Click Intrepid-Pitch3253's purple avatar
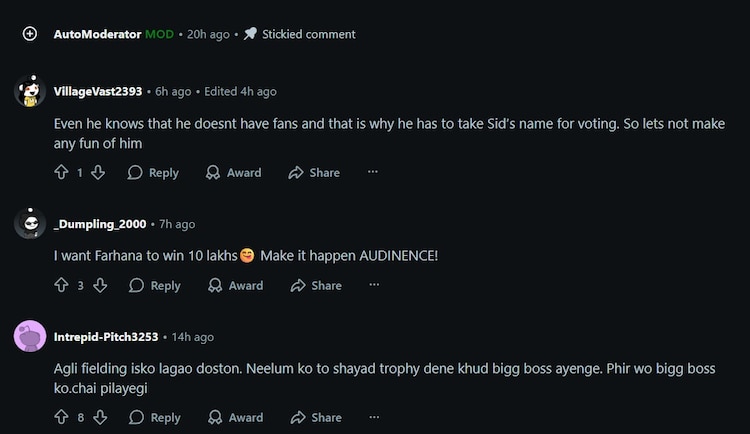750x434 pixels. click(x=30, y=337)
